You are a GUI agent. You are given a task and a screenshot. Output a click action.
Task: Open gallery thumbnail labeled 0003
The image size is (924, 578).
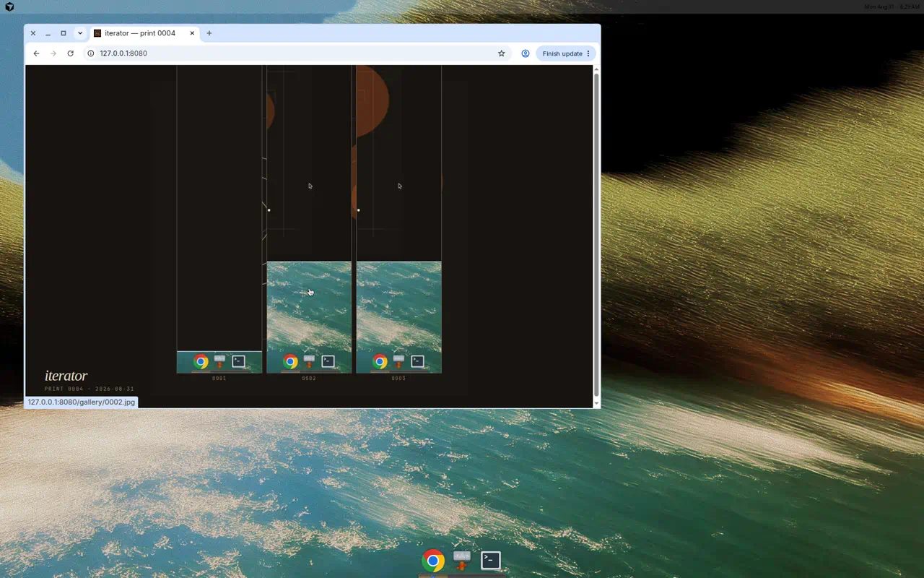(x=398, y=219)
